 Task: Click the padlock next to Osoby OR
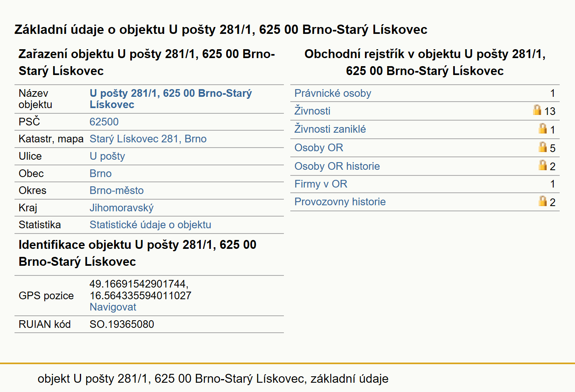point(543,147)
